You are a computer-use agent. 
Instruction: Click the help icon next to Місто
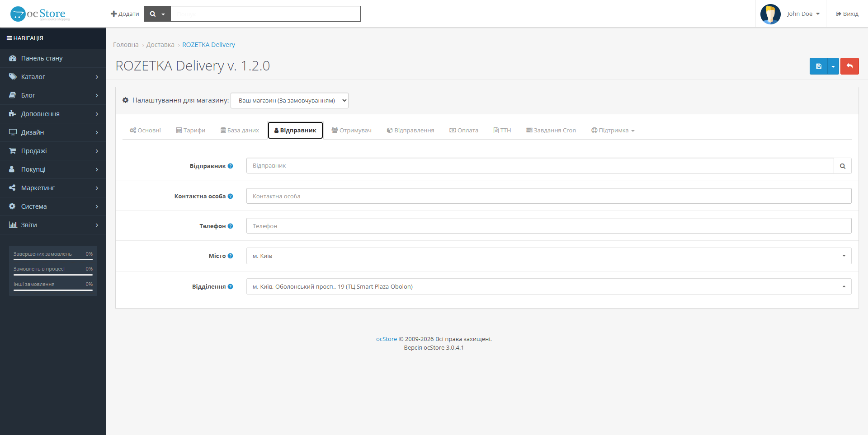pyautogui.click(x=231, y=256)
